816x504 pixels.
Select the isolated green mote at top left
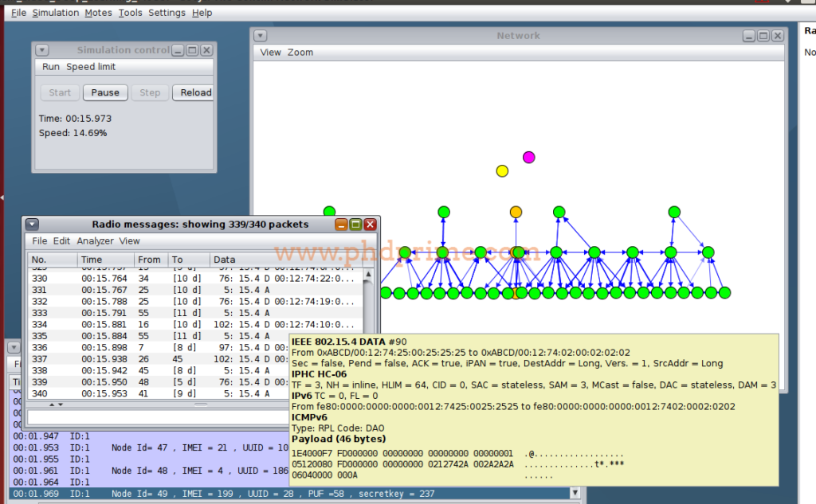329,211
